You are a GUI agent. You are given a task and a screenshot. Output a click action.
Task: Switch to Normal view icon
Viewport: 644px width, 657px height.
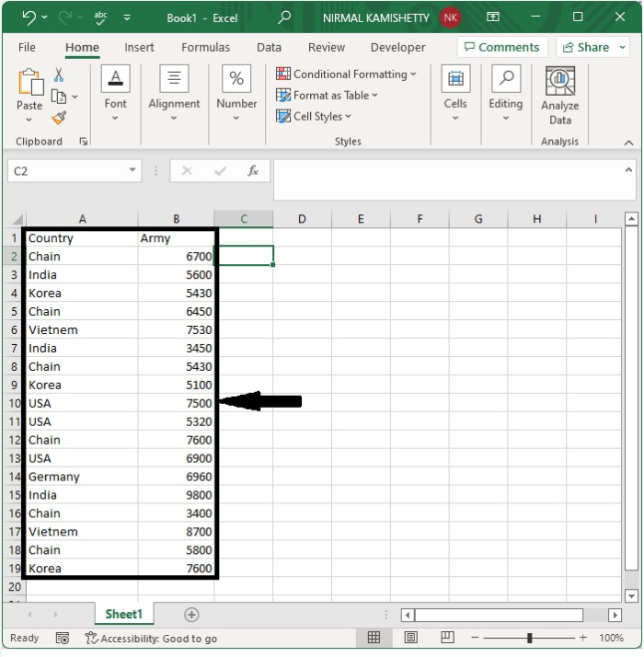point(374,638)
